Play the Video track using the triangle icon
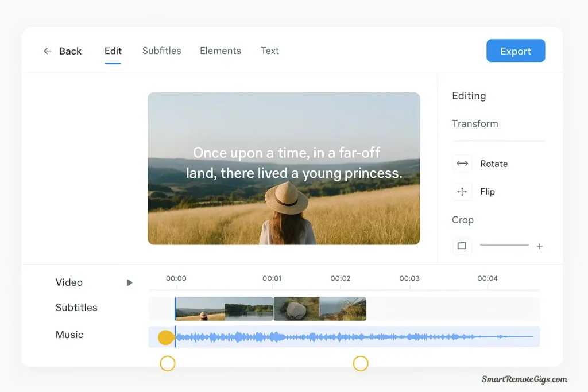 pyautogui.click(x=129, y=282)
